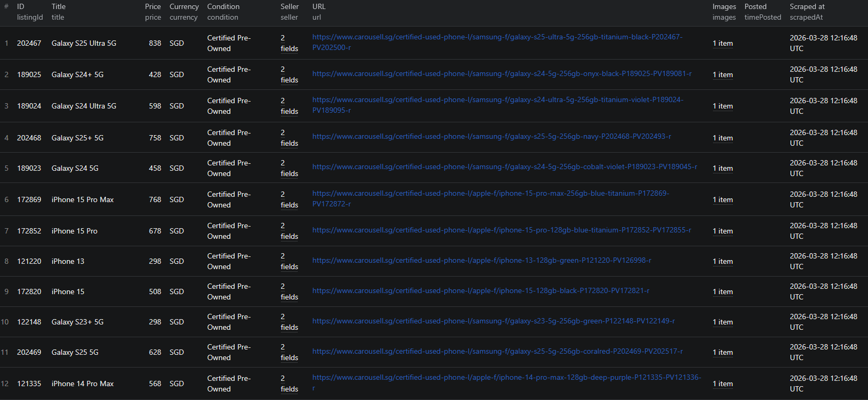Expand images item for Galaxy S24 Ultra 5G

[722, 106]
